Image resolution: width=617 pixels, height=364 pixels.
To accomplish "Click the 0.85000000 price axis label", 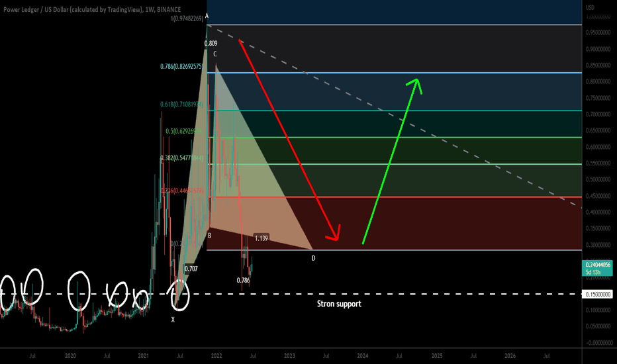I will click(x=598, y=66).
